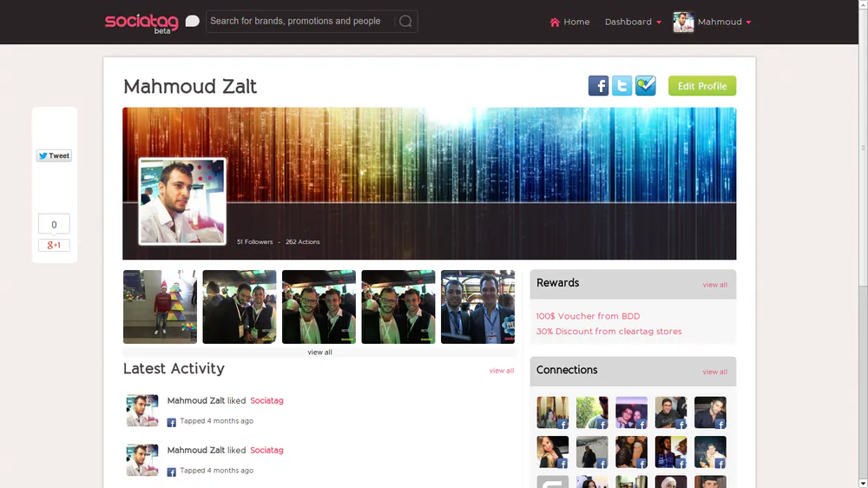This screenshot has width=868, height=488.
Task: Click the Google +1 button
Action: point(54,245)
